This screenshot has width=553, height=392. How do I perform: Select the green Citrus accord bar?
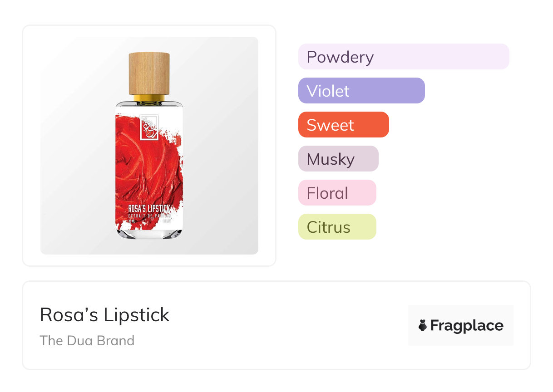337,227
